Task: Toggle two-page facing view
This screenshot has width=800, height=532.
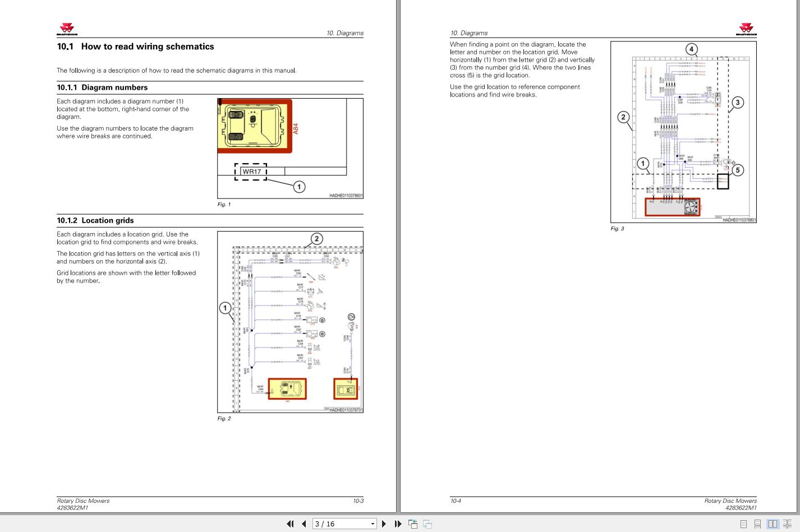Action: click(x=773, y=524)
